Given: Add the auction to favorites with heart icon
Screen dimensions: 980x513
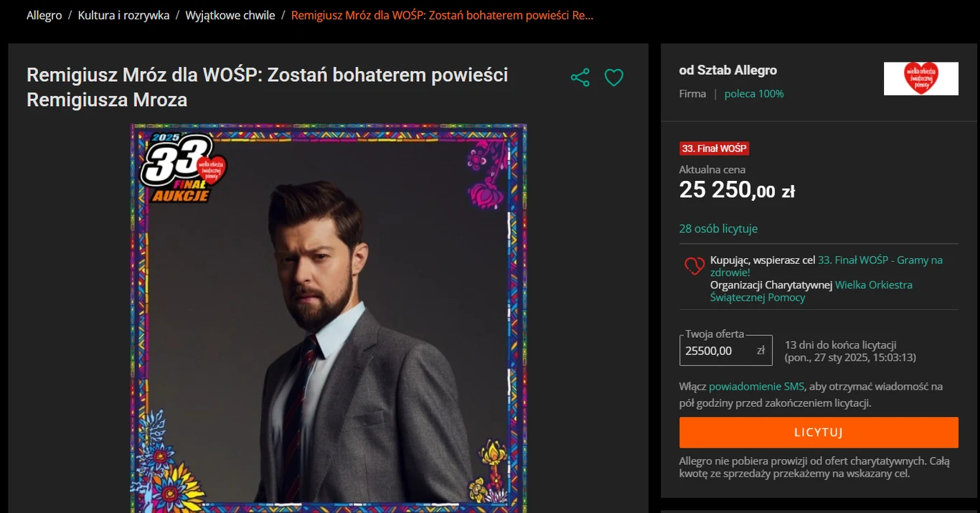Looking at the screenshot, I should pos(613,77).
